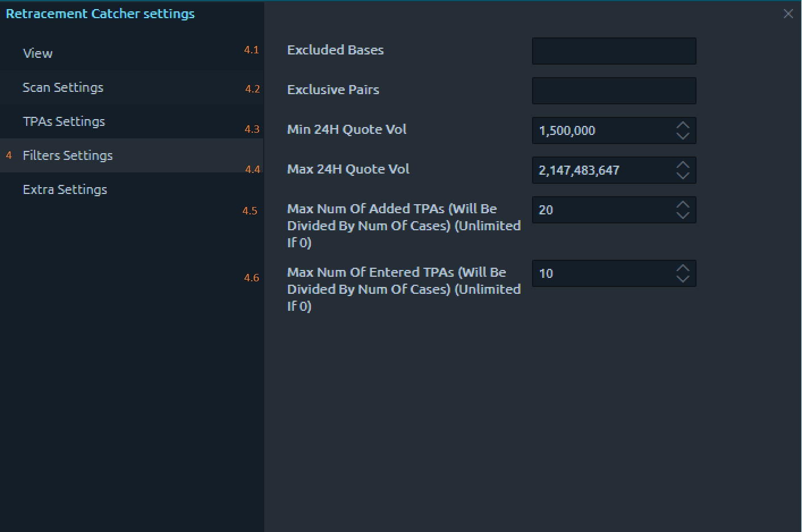The image size is (802, 532).
Task: Increment Max 24H Quote Vol up arrow
Action: [683, 165]
